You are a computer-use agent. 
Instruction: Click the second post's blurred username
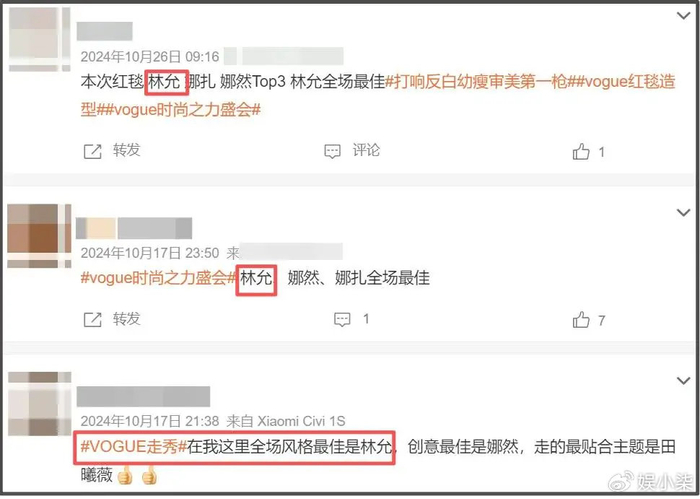(134, 228)
